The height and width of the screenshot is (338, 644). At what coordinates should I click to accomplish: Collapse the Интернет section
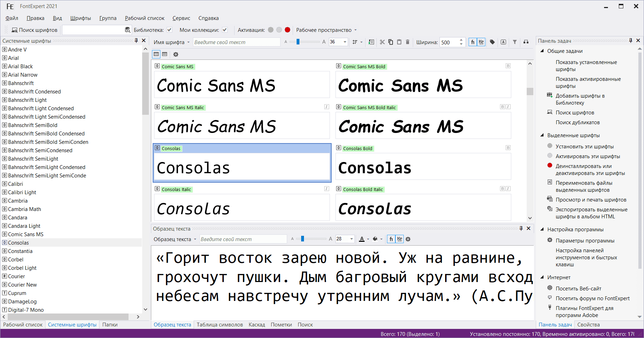[x=542, y=277]
